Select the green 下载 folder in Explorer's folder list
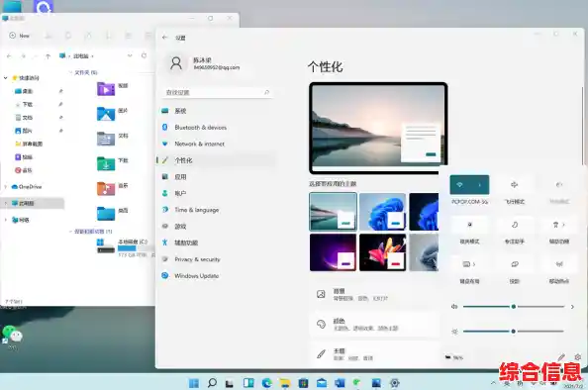The height and width of the screenshot is (390, 588). [106, 163]
